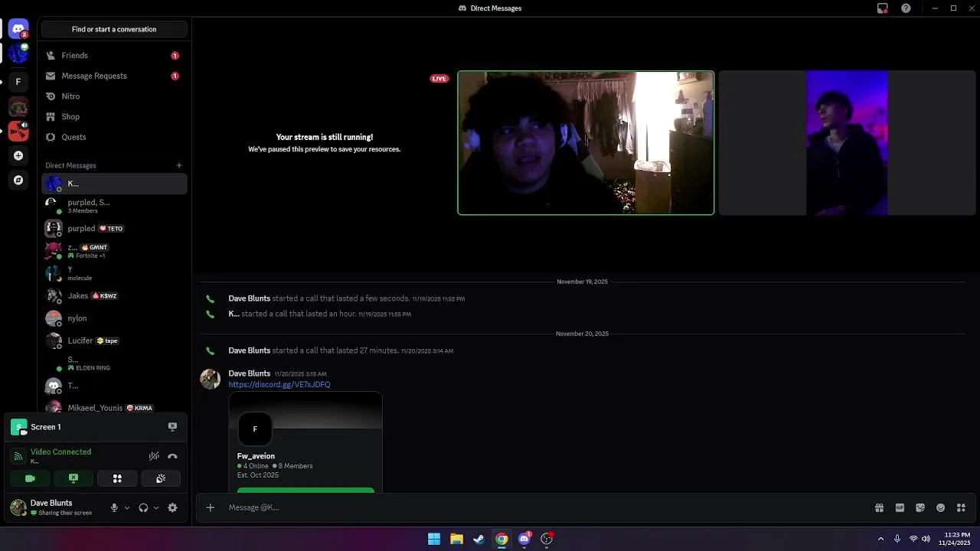Image resolution: width=980 pixels, height=551 pixels.
Task: Open Discover servers compass icon
Action: 18,180
